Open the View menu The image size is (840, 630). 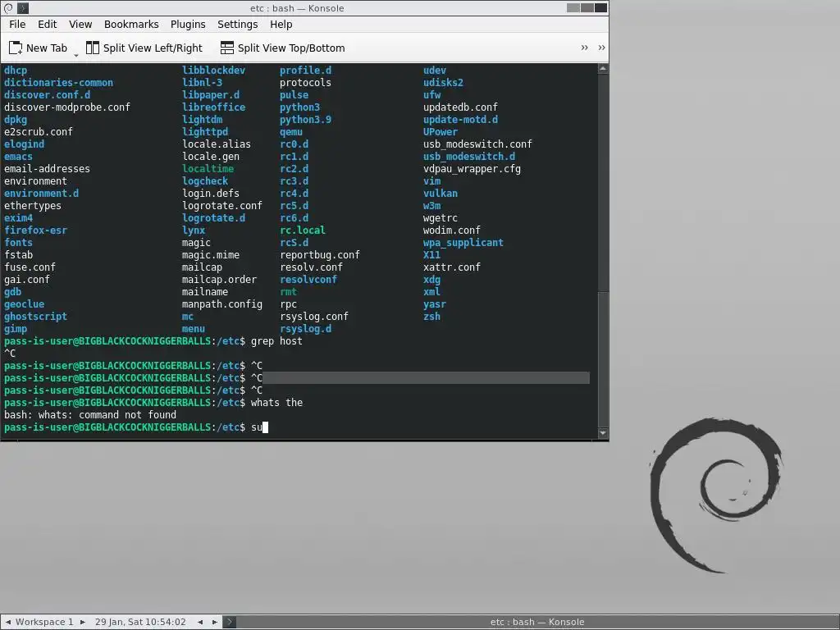tap(80, 24)
